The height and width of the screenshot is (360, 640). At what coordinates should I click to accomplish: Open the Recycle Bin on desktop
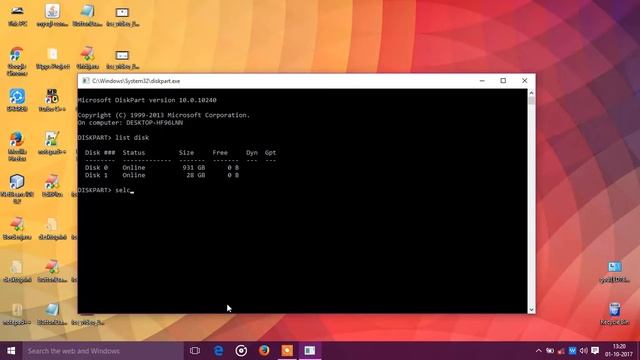click(x=615, y=313)
